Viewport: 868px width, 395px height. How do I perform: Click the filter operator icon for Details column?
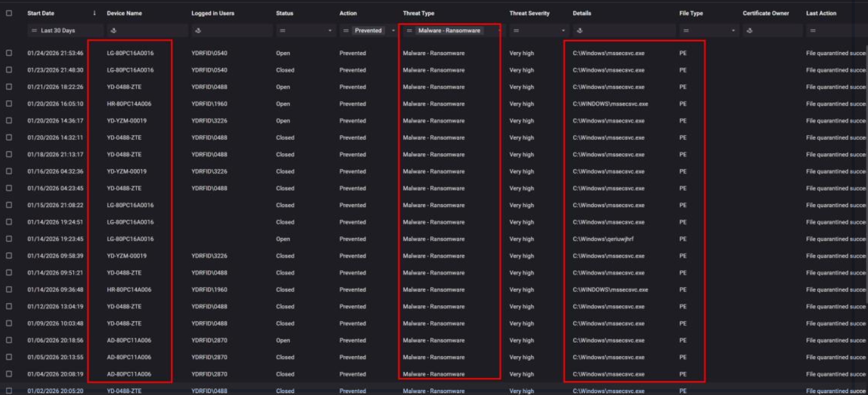click(579, 31)
